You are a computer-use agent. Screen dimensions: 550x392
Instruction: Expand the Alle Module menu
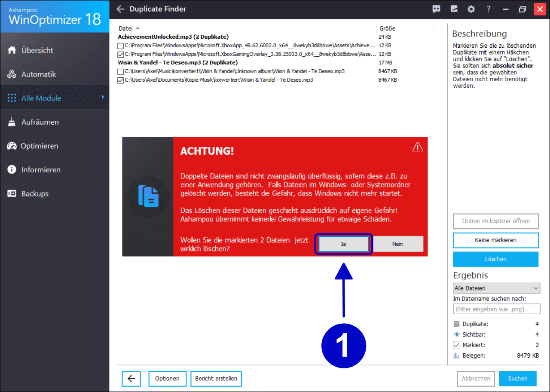[55, 98]
